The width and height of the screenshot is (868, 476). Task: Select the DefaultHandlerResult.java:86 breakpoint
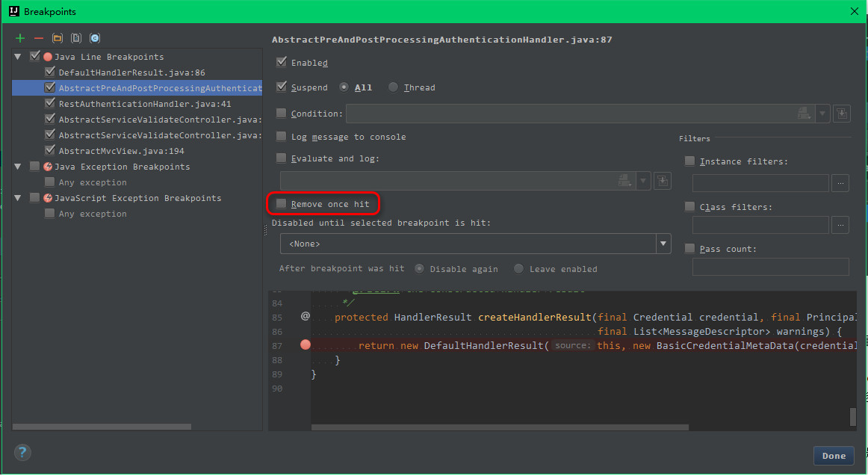click(x=131, y=72)
